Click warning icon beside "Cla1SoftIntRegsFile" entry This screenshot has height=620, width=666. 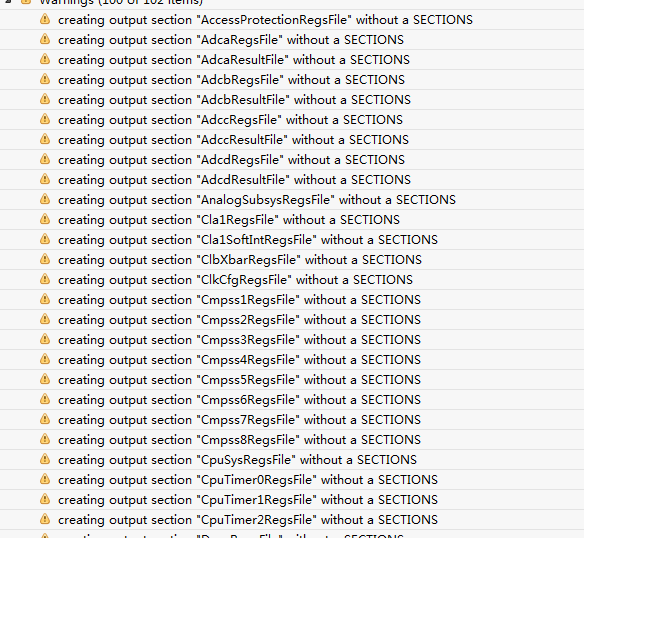click(44, 240)
